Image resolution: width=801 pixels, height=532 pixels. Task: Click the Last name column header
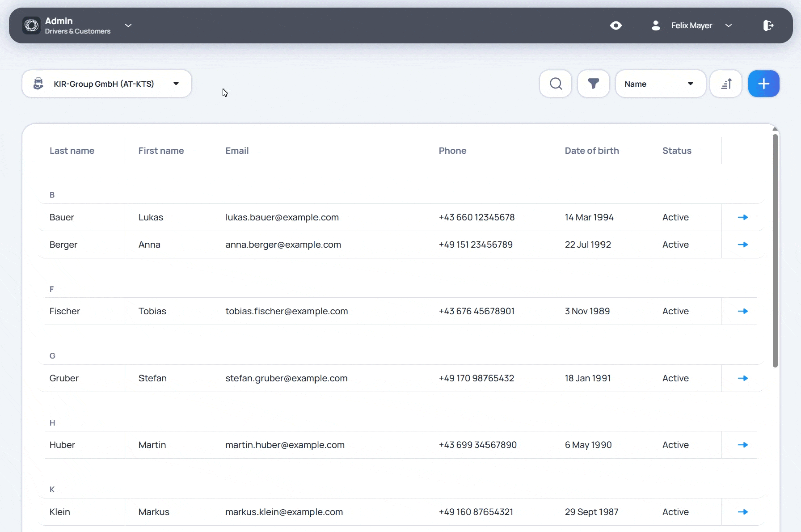[x=72, y=151]
